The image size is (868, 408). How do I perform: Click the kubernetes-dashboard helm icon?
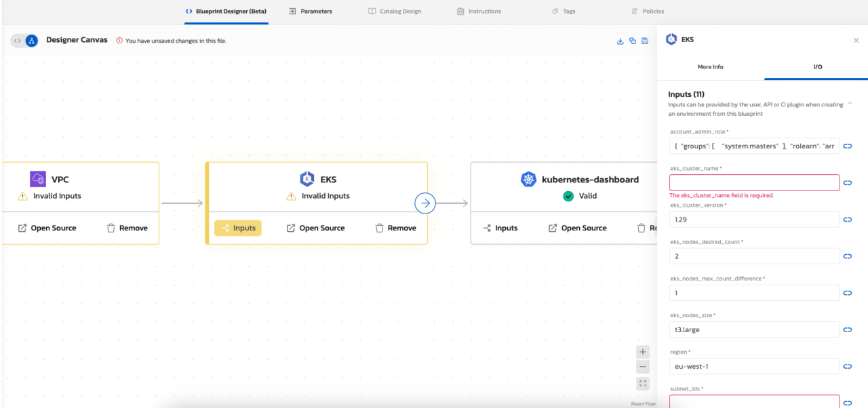pos(528,179)
